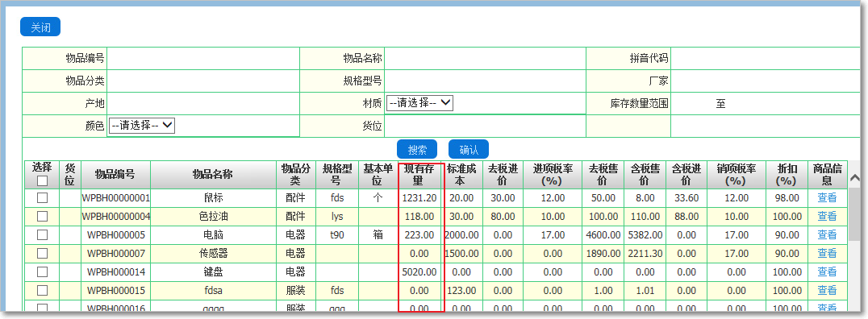Screen dimensions: 868x319
Task: Open 查看 link for fdsa row
Action: click(827, 290)
